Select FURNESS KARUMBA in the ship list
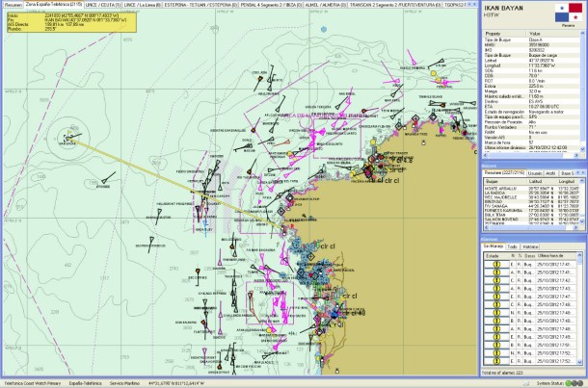Screen dimensions: 588x388 [x=532, y=211]
